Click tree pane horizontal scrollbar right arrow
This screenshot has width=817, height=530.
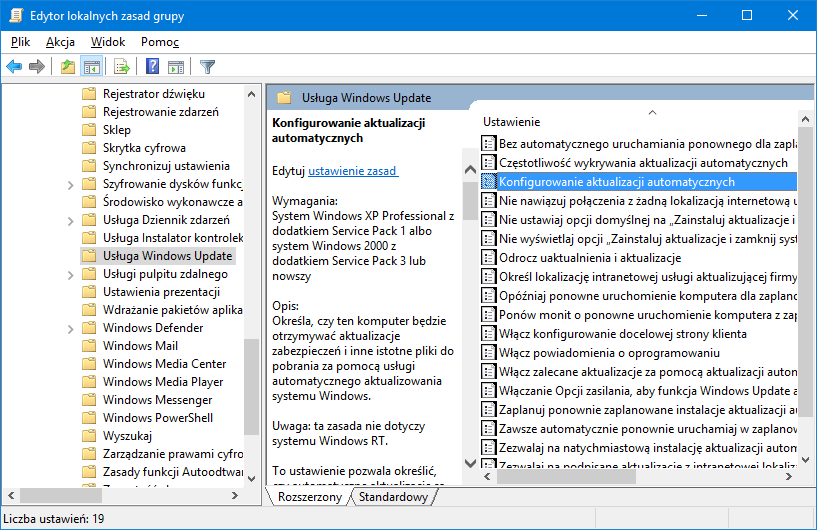point(234,495)
